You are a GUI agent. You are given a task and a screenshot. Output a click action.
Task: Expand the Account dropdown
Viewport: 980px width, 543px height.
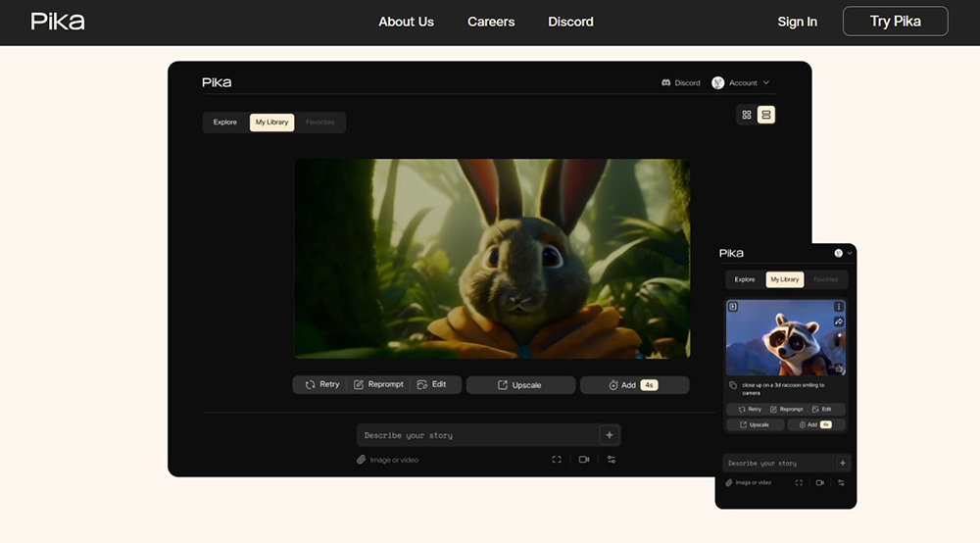765,83
